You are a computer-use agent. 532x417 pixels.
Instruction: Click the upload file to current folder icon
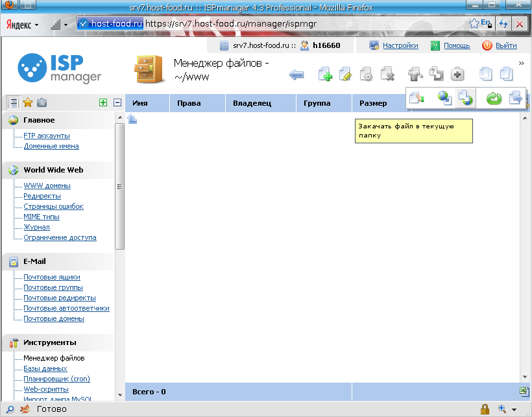pyautogui.click(x=465, y=98)
